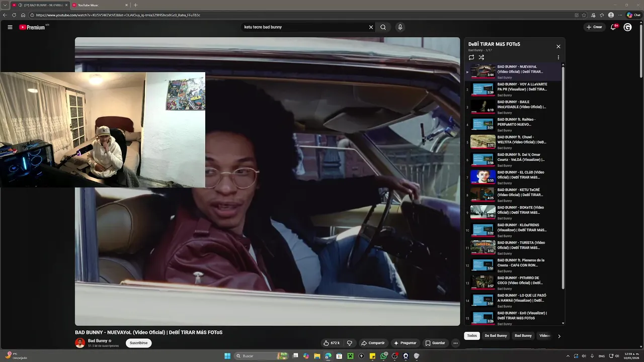Open WhatsApp from the taskbar
The height and width of the screenshot is (362, 644).
tap(383, 356)
